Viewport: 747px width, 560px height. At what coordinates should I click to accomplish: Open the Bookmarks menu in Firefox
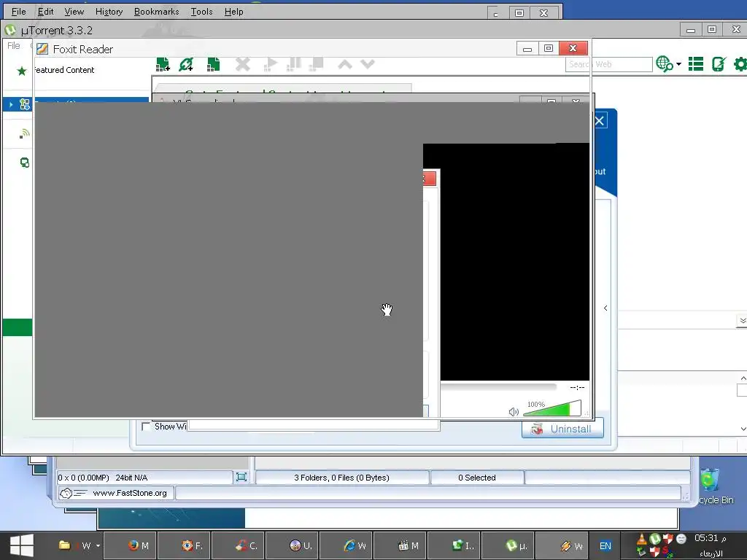point(156,12)
